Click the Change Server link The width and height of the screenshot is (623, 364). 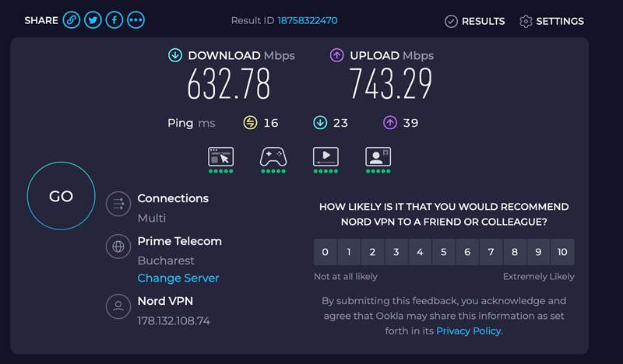click(178, 278)
